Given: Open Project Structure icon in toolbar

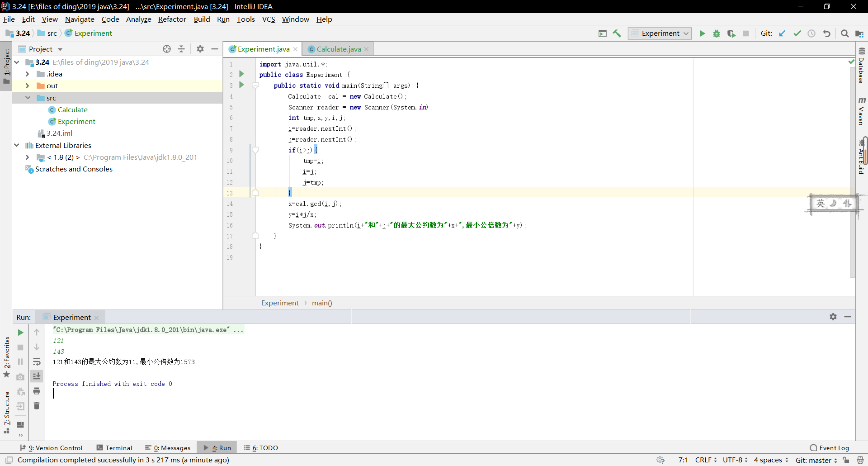Looking at the screenshot, I should [x=859, y=33].
